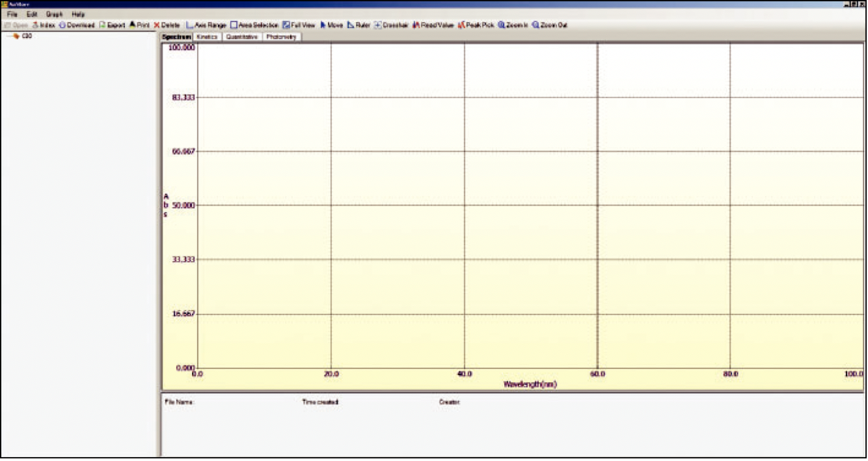Open the Help menu
The height and width of the screenshot is (461, 868).
(78, 14)
